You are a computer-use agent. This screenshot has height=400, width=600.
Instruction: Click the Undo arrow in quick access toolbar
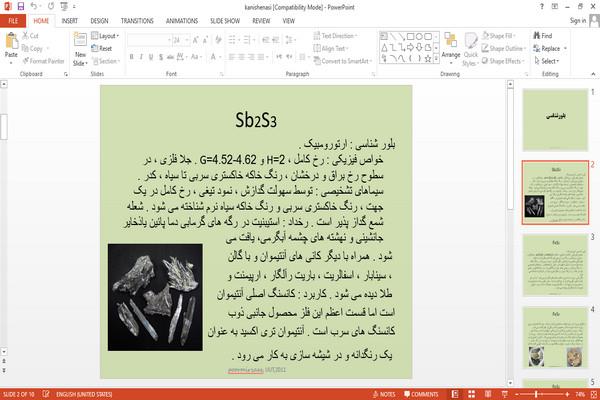[x=33, y=7]
